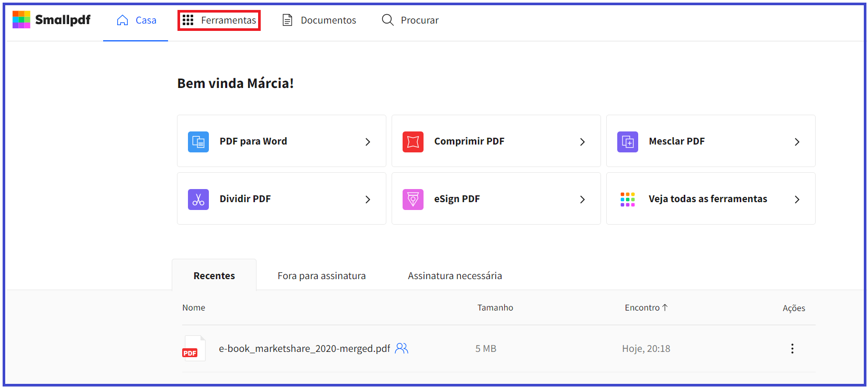Sort by the Encontro column header
The image size is (868, 387).
pos(646,307)
